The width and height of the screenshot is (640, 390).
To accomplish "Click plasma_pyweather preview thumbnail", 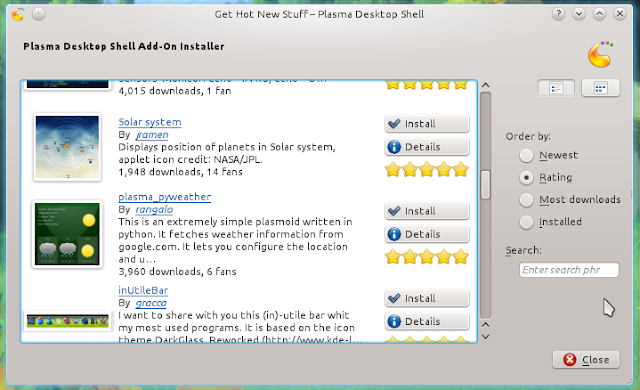I will (x=67, y=234).
